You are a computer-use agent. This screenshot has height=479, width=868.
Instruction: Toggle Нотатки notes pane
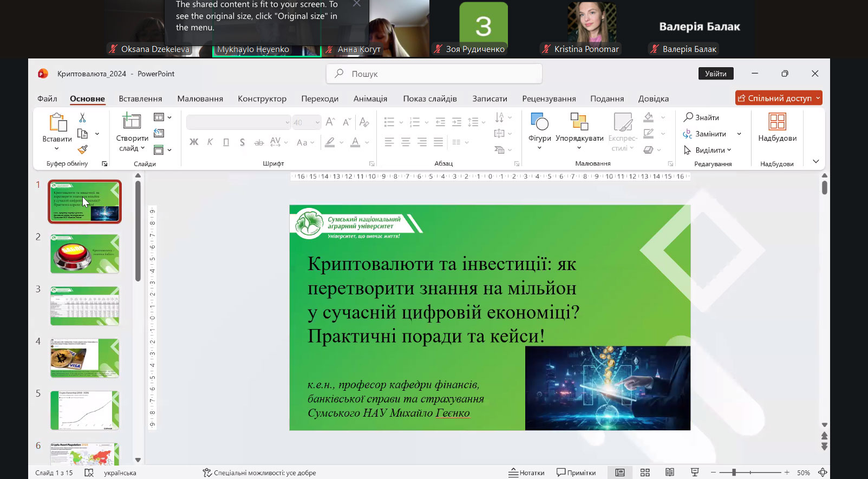526,473
